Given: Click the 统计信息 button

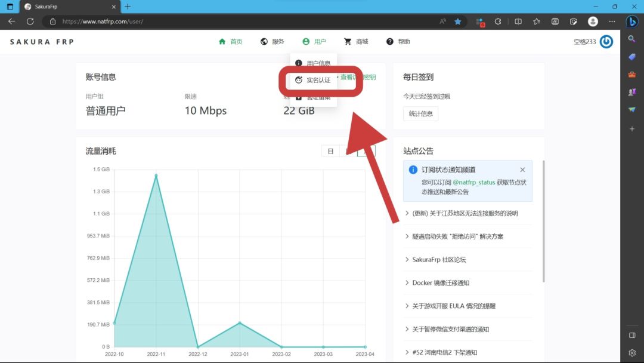Looking at the screenshot, I should pos(420,113).
